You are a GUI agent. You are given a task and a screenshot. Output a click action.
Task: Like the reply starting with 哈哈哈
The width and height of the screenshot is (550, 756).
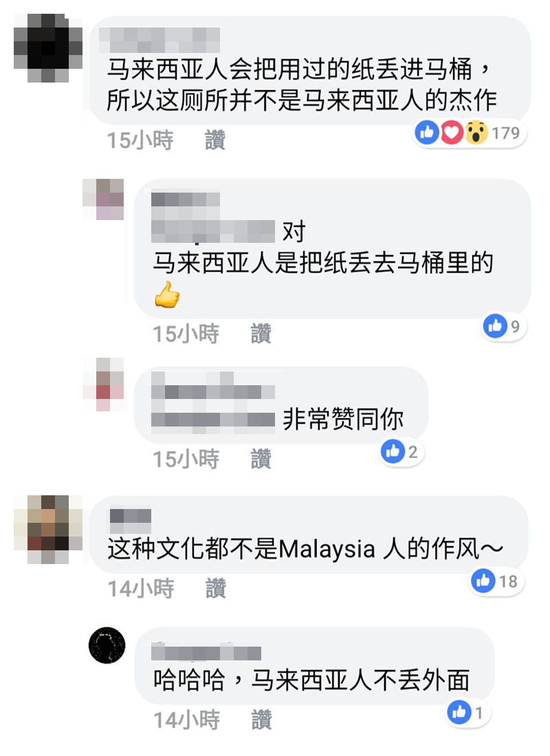[261, 720]
